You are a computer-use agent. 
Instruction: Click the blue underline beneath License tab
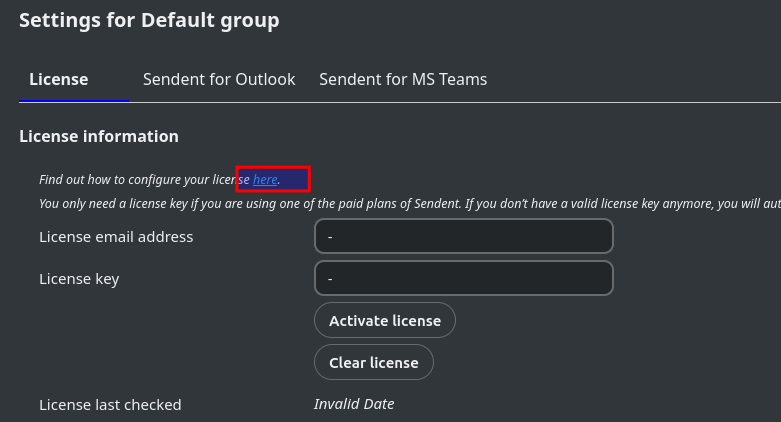(x=74, y=101)
